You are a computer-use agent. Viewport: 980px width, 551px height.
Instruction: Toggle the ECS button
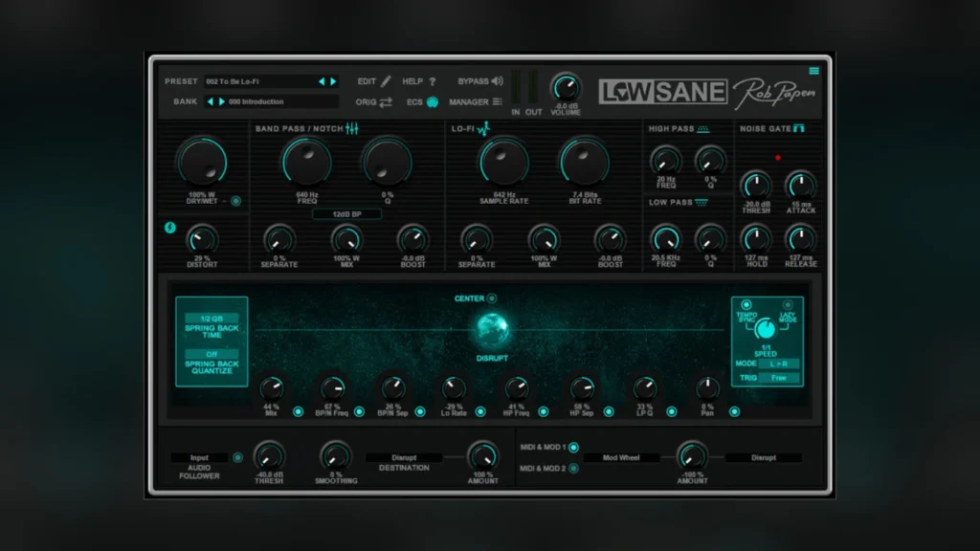click(x=432, y=102)
